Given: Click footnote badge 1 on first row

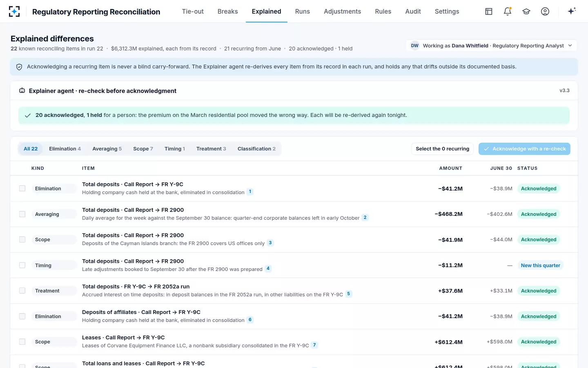Looking at the screenshot, I should 250,192.
